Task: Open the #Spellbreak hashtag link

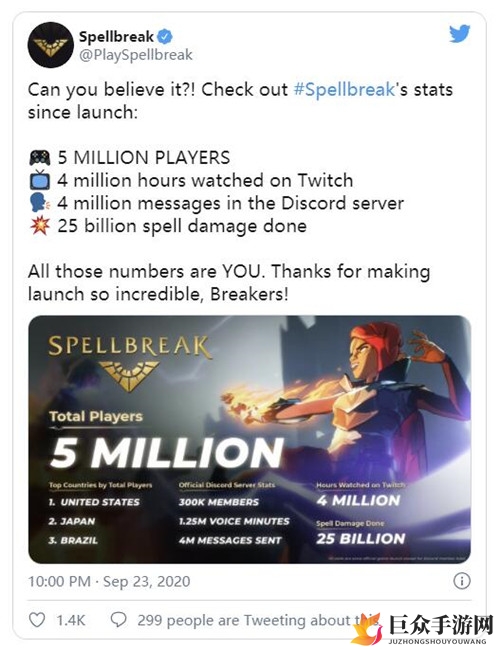Action: 344,90
